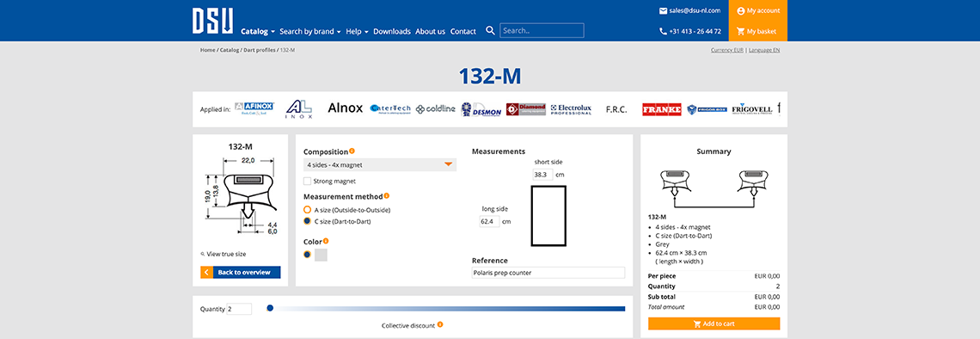The width and height of the screenshot is (980, 339).
Task: Click the My basket cart icon
Action: tap(741, 31)
